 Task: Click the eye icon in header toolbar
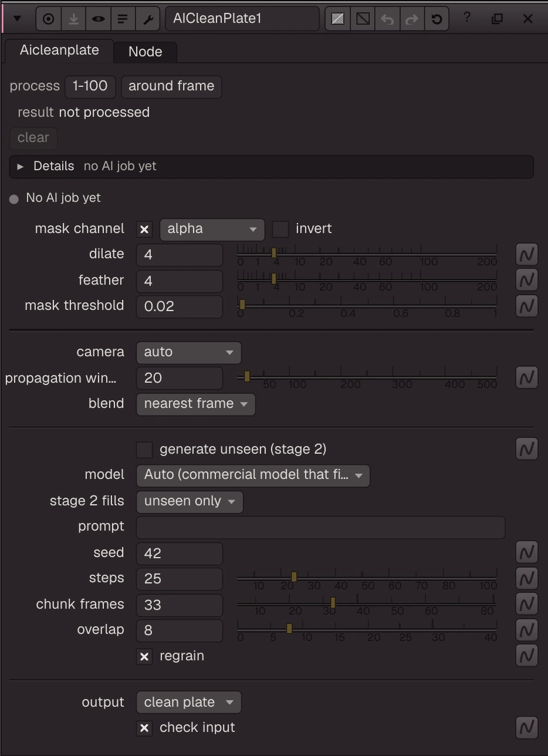click(x=98, y=19)
